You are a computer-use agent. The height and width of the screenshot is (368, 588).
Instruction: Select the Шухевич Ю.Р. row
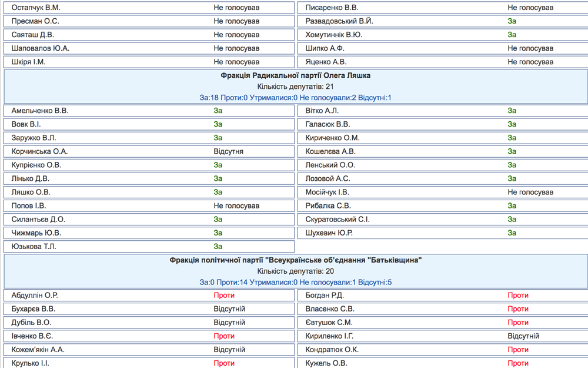coord(443,233)
